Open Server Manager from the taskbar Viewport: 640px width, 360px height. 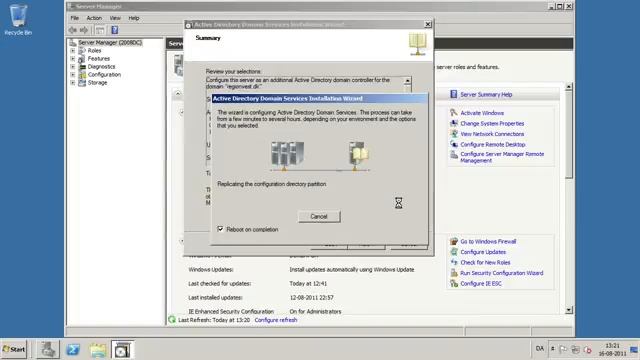48,350
